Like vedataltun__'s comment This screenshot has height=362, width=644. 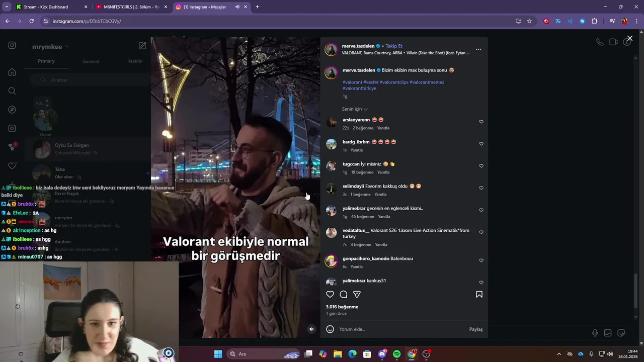[481, 232]
